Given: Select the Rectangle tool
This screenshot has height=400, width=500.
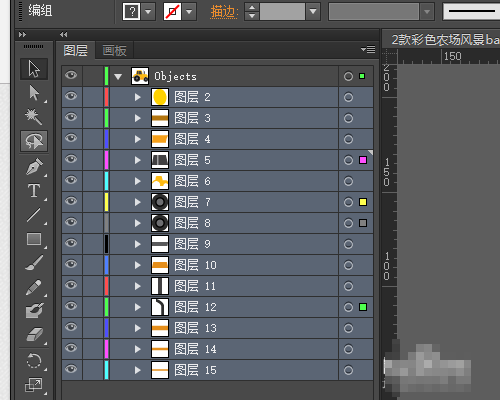Looking at the screenshot, I should point(34,239).
